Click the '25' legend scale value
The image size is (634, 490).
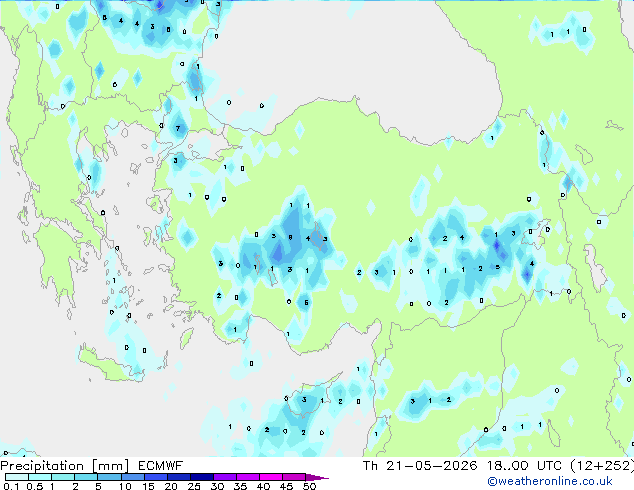pos(194,486)
